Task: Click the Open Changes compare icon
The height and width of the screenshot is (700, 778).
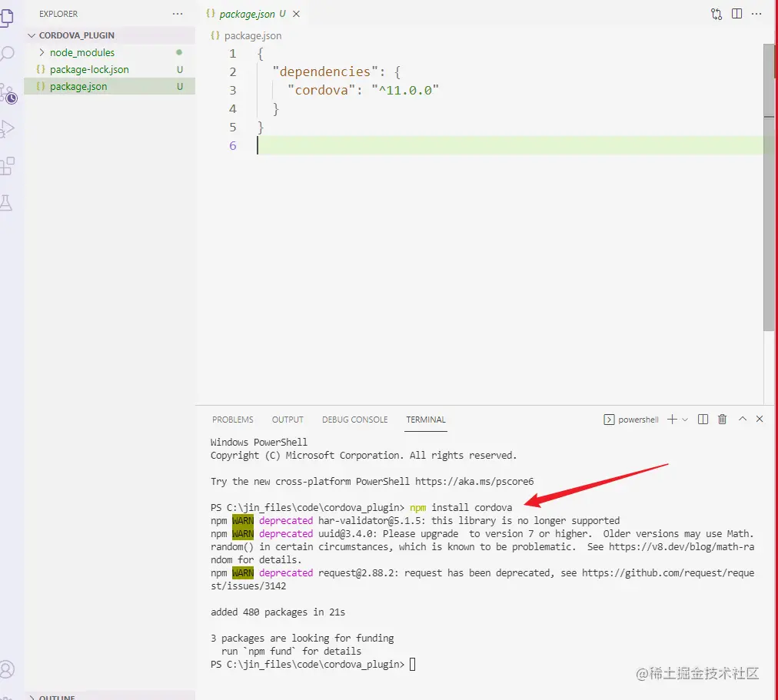Action: (716, 14)
